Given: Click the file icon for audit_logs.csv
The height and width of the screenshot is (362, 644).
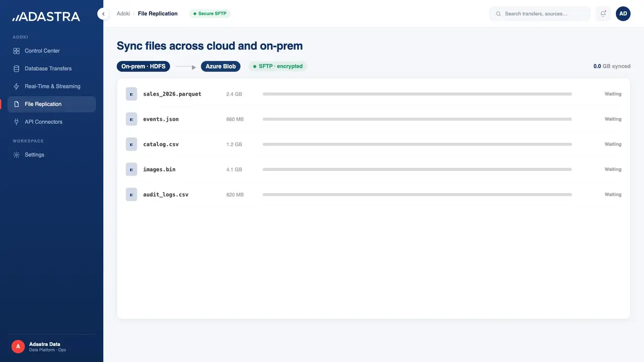Looking at the screenshot, I should coord(131,195).
